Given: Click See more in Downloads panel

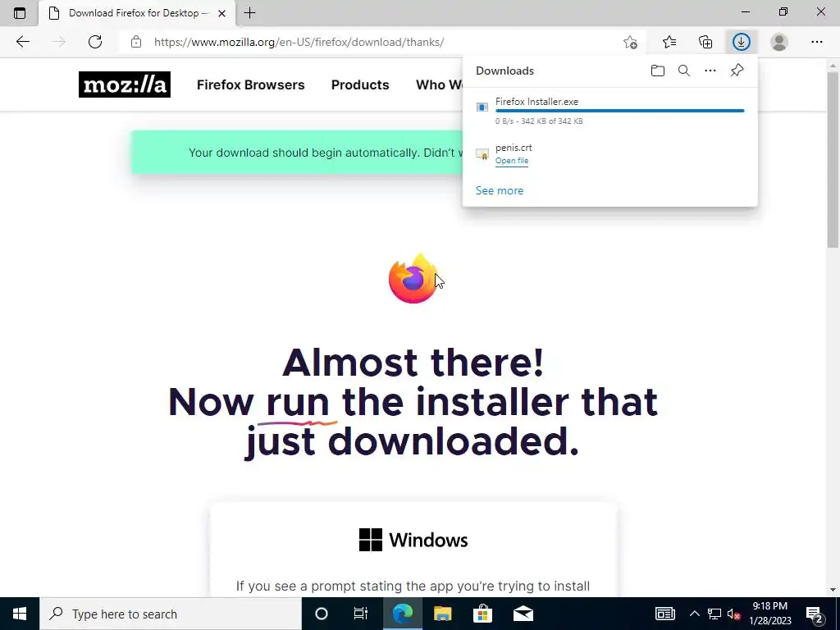Looking at the screenshot, I should click(x=500, y=190).
